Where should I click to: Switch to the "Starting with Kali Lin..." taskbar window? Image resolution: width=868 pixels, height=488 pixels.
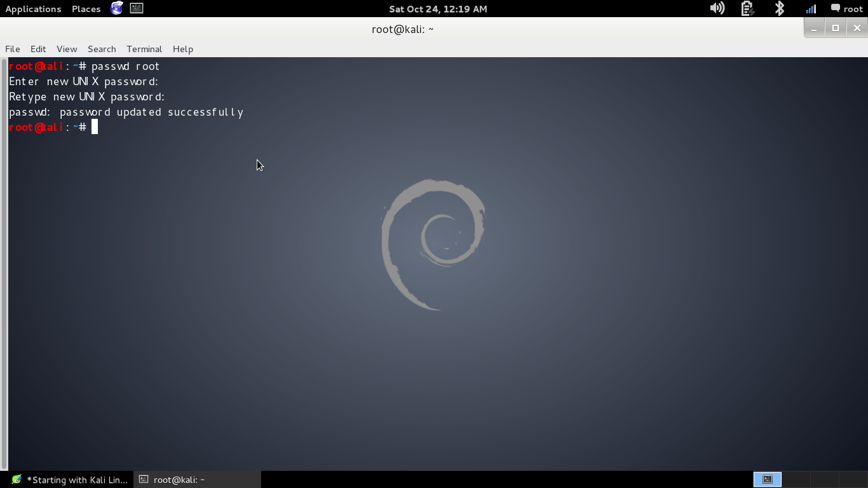point(70,480)
